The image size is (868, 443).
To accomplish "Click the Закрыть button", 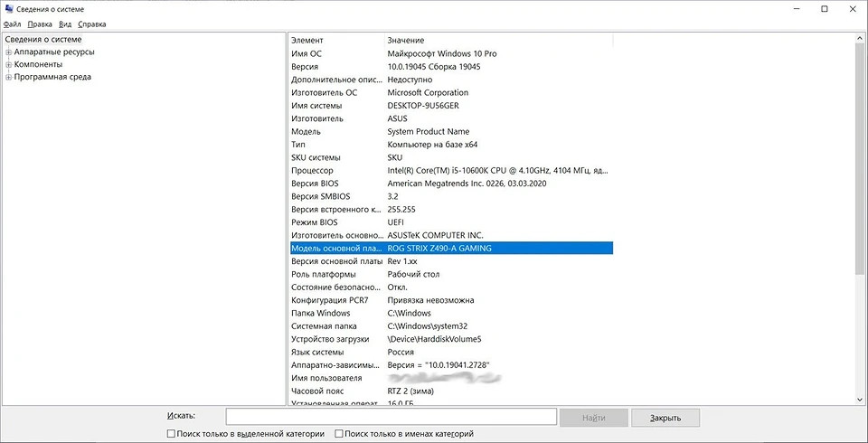I will pos(665,418).
